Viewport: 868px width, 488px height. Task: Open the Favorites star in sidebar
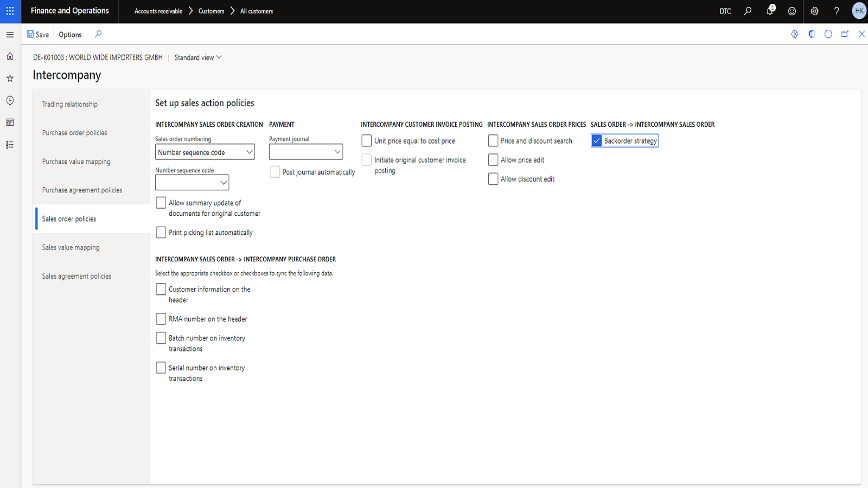coord(10,78)
